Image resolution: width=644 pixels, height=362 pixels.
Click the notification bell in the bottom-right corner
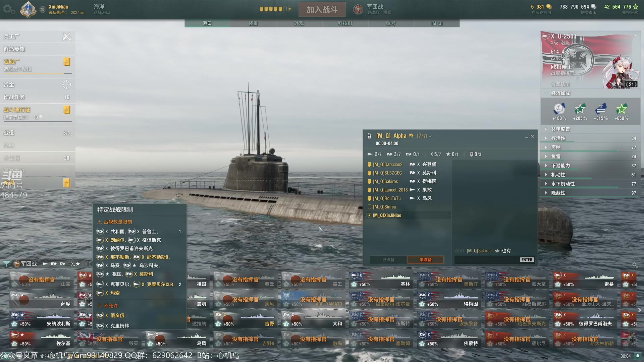(x=638, y=356)
